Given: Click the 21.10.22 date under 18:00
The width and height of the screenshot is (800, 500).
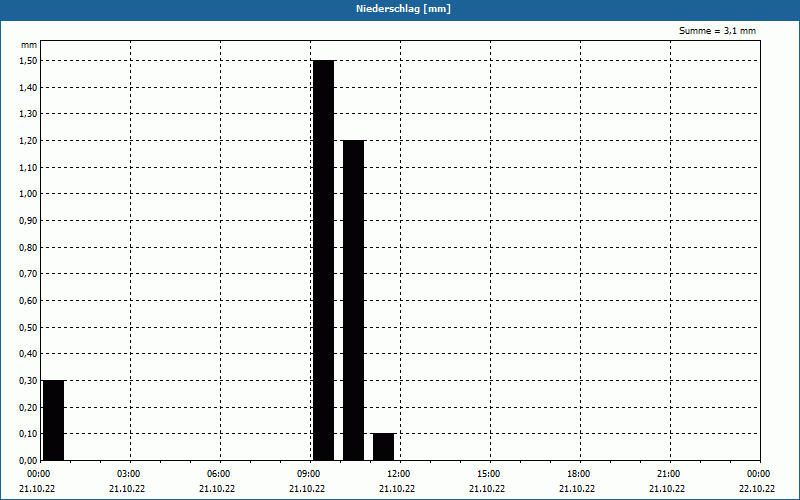Looking at the screenshot, I should point(577,489).
